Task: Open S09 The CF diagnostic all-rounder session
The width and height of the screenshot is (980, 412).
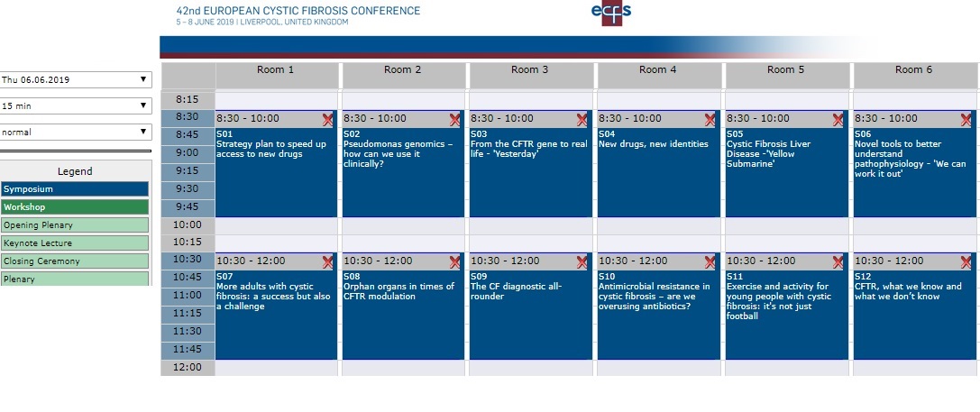Action: (x=531, y=315)
